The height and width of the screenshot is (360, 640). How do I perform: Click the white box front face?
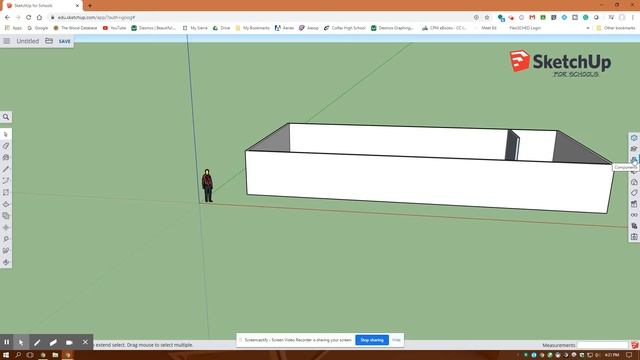pos(429,183)
